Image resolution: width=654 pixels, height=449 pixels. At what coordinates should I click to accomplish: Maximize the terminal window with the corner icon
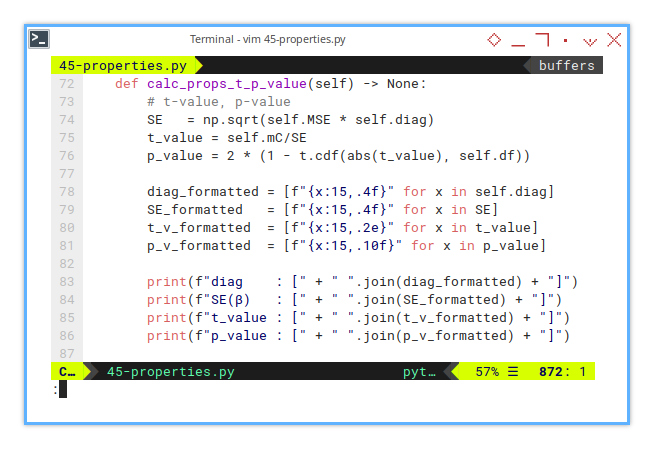tap(542, 39)
